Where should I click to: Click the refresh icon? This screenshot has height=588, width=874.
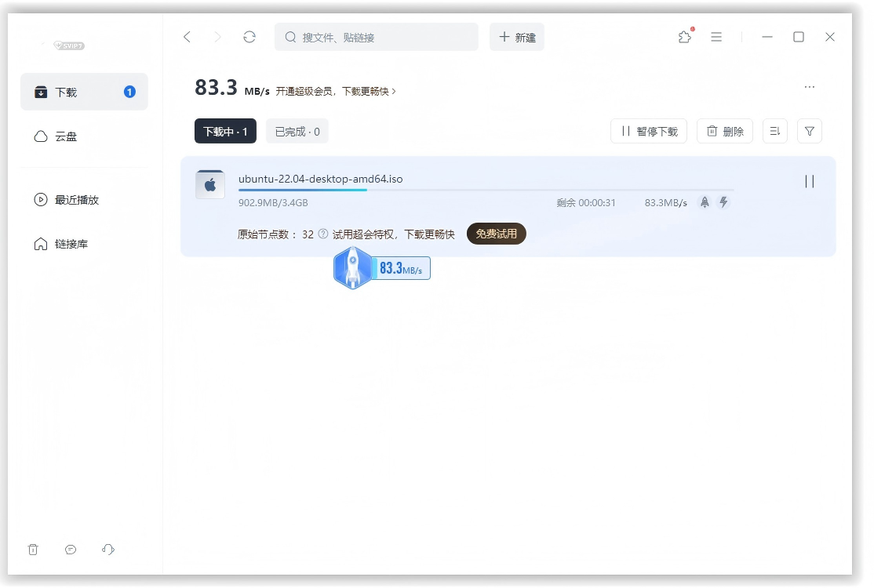click(x=249, y=37)
